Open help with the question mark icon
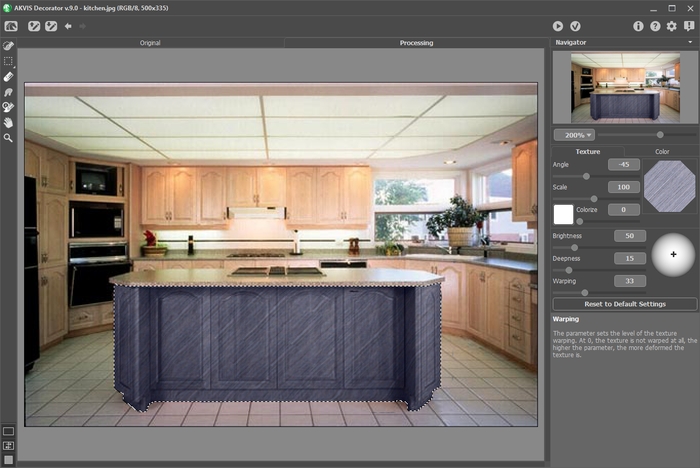The height and width of the screenshot is (468, 700). tap(655, 26)
